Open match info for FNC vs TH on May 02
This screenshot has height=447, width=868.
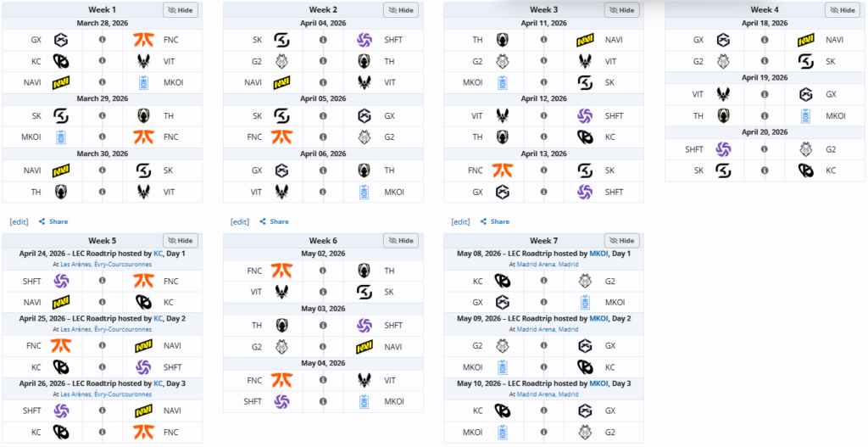(x=323, y=271)
